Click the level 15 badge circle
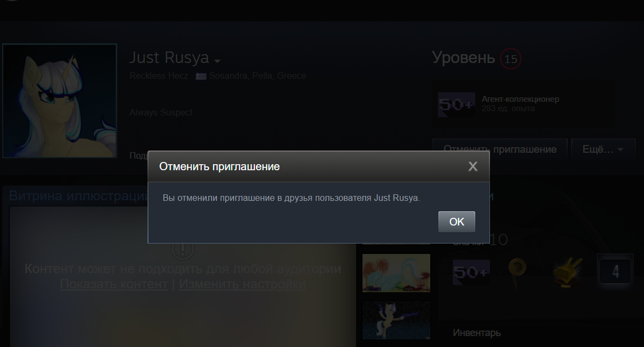 (x=510, y=59)
